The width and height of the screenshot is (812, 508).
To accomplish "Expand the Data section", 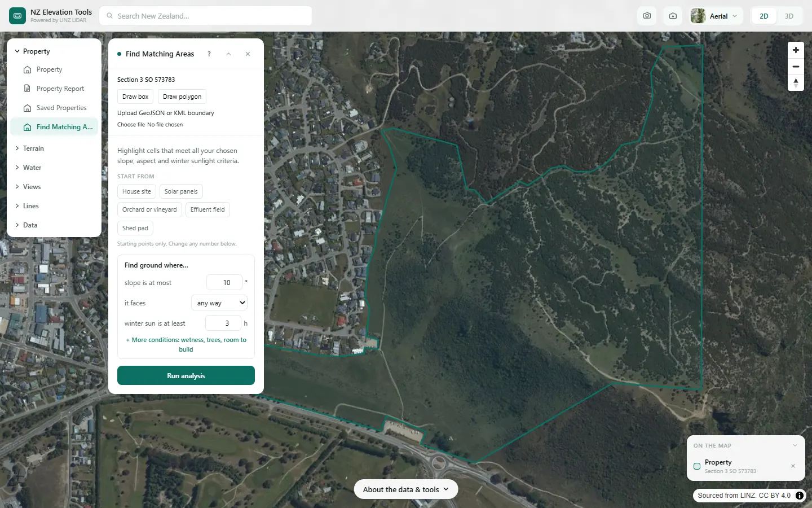I will coord(54,225).
